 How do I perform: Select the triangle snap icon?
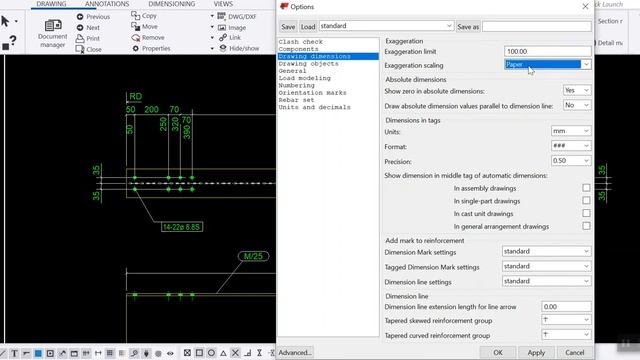point(223,353)
